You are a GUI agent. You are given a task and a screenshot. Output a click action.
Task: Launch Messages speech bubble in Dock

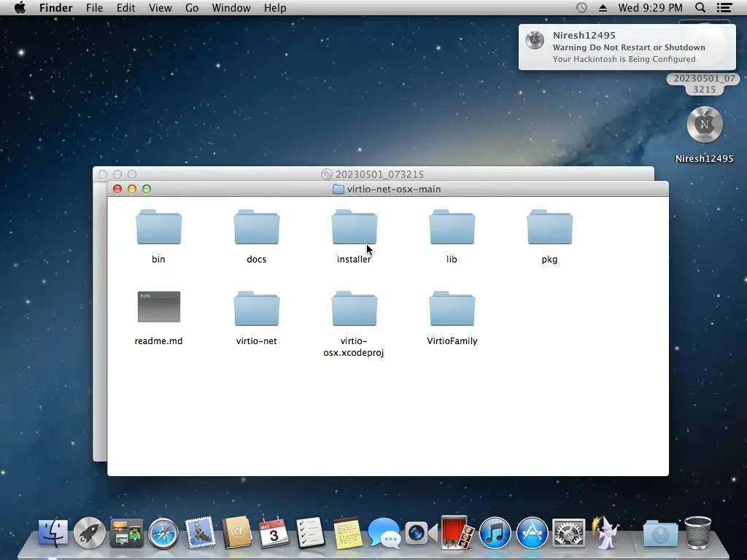pyautogui.click(x=384, y=532)
